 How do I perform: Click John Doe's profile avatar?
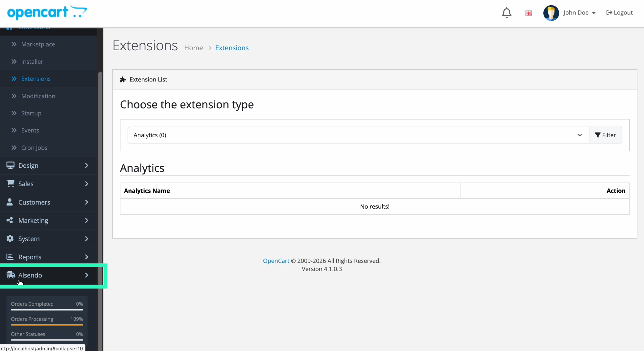point(551,13)
